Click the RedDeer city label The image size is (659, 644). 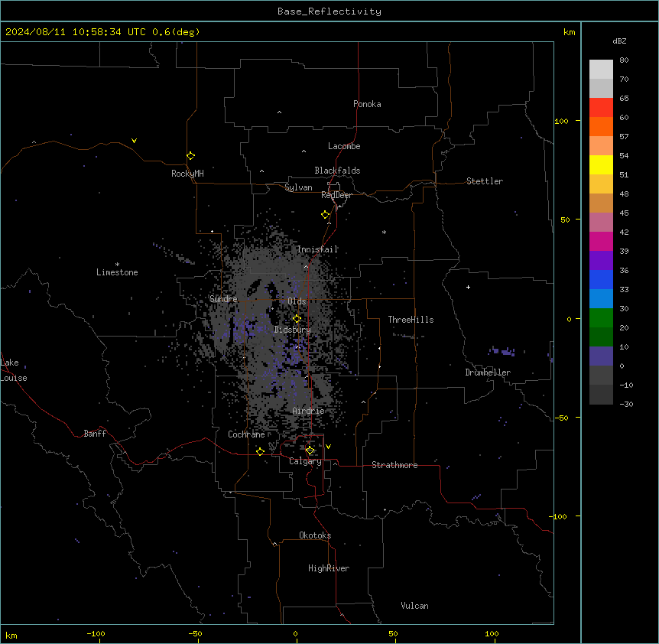pyautogui.click(x=336, y=195)
